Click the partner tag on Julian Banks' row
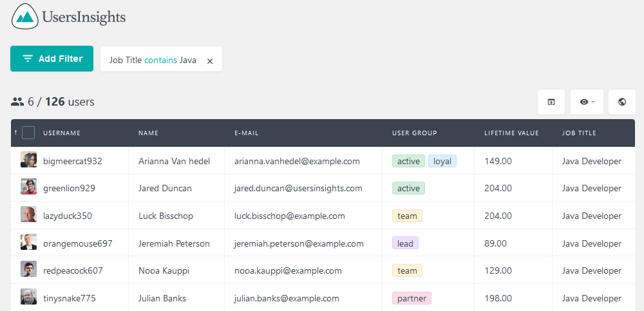This screenshot has height=311, width=644. click(412, 298)
